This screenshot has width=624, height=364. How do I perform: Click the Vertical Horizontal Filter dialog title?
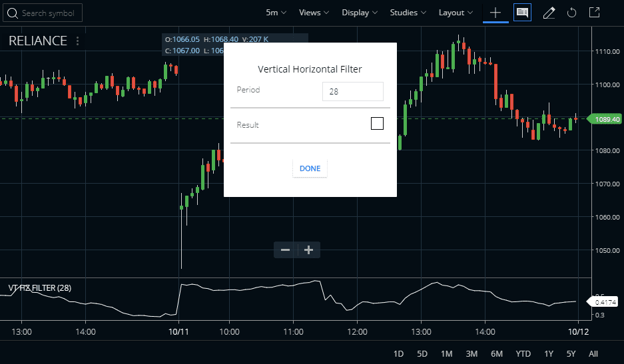[310, 69]
